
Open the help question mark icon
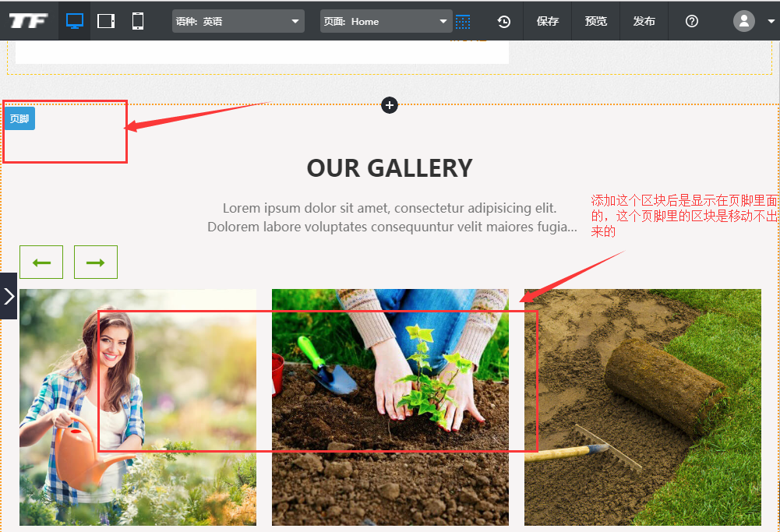[x=692, y=21]
